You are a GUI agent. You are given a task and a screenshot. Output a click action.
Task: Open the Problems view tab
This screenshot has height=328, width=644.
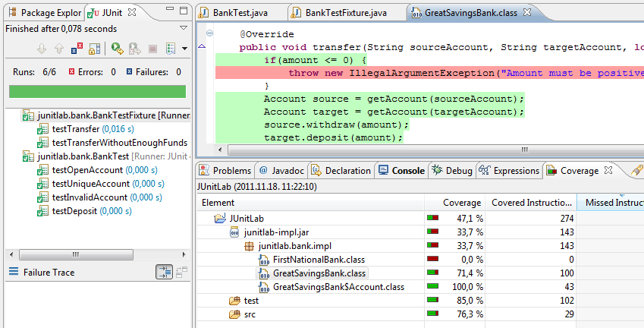225,171
